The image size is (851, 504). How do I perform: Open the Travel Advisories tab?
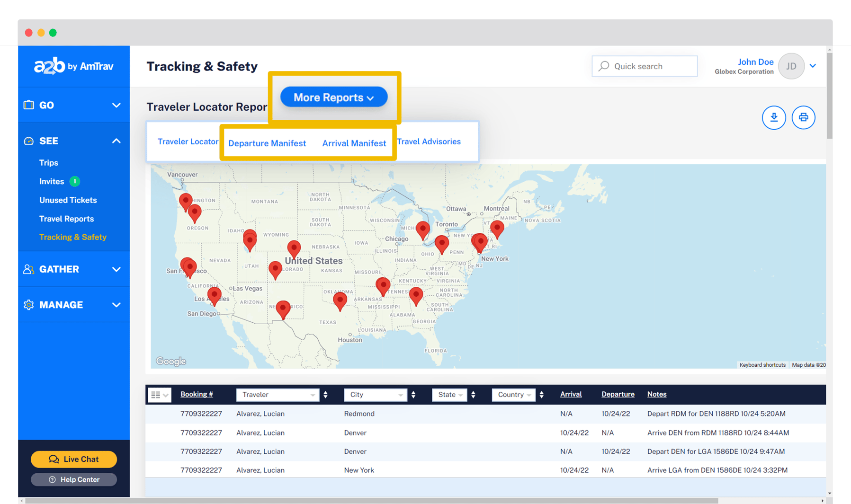(x=429, y=141)
